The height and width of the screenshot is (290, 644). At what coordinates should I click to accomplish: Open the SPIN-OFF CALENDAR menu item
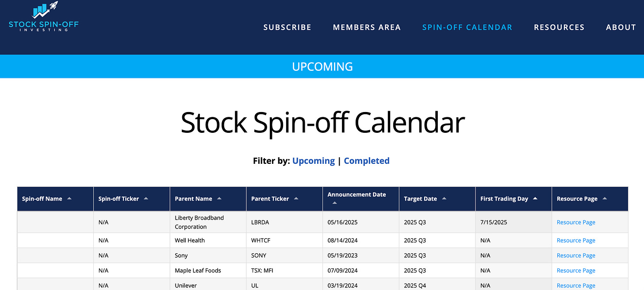pyautogui.click(x=467, y=27)
